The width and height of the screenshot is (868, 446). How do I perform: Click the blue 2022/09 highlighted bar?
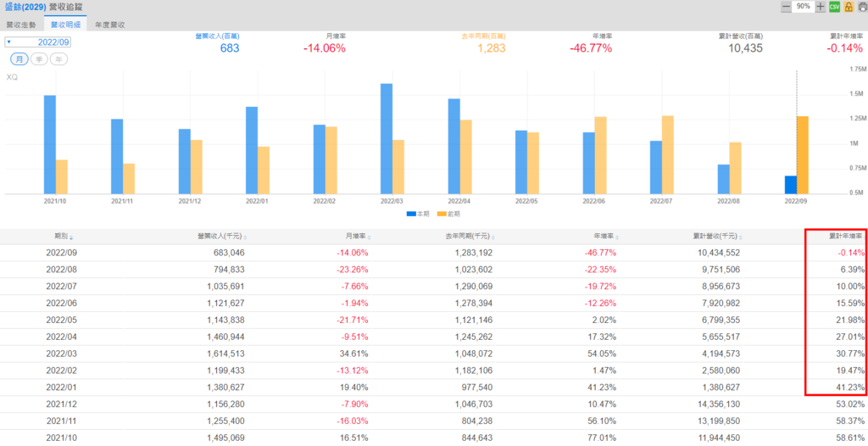coord(791,185)
